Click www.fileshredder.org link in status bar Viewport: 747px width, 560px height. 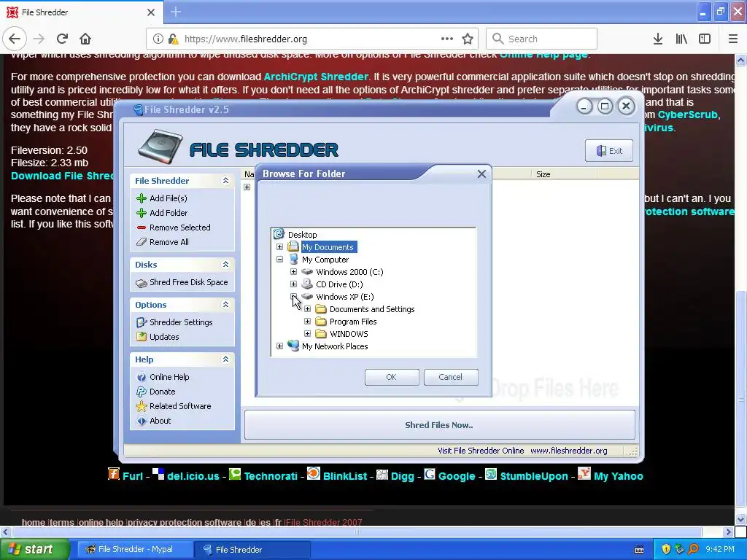pos(569,451)
